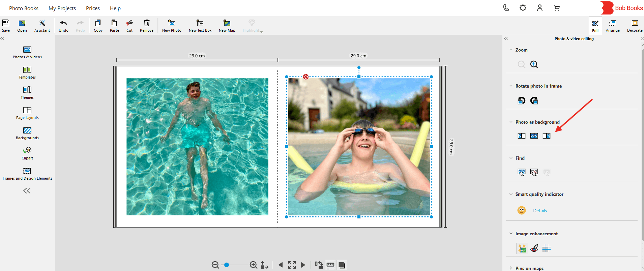Viewport: 644px width, 271px height.
Task: Open the quality indicator Details link
Action: pyautogui.click(x=540, y=211)
